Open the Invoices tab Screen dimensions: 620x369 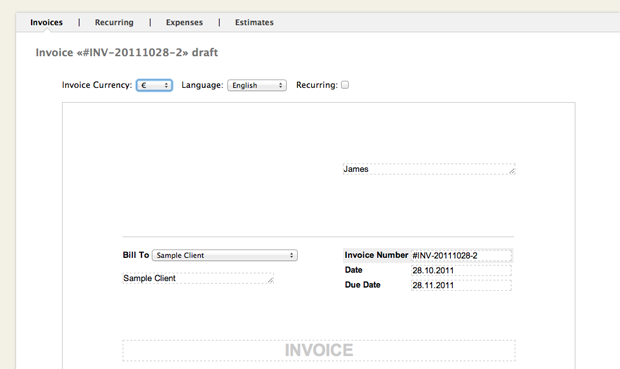tap(46, 23)
